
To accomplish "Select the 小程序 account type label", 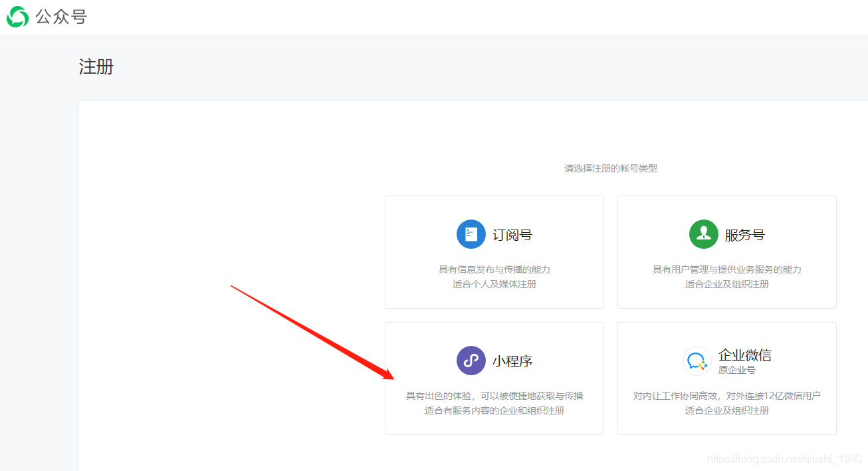I will click(512, 361).
